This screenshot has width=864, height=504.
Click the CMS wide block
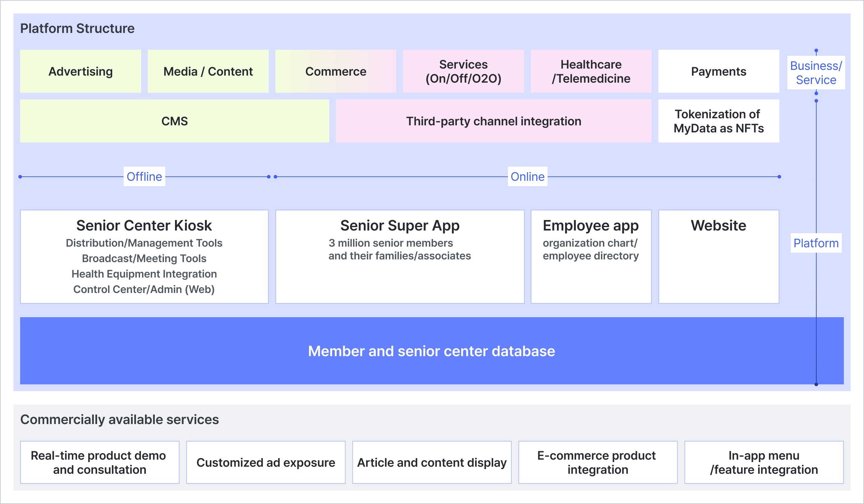175,121
